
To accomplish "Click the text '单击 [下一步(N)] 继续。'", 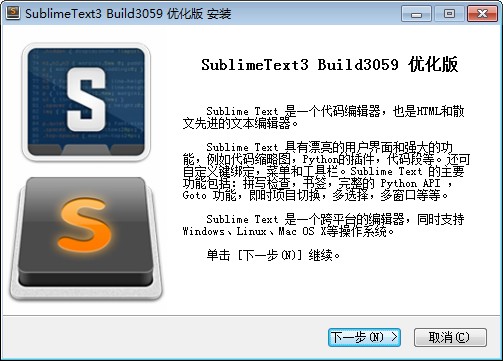I will 273,255.
